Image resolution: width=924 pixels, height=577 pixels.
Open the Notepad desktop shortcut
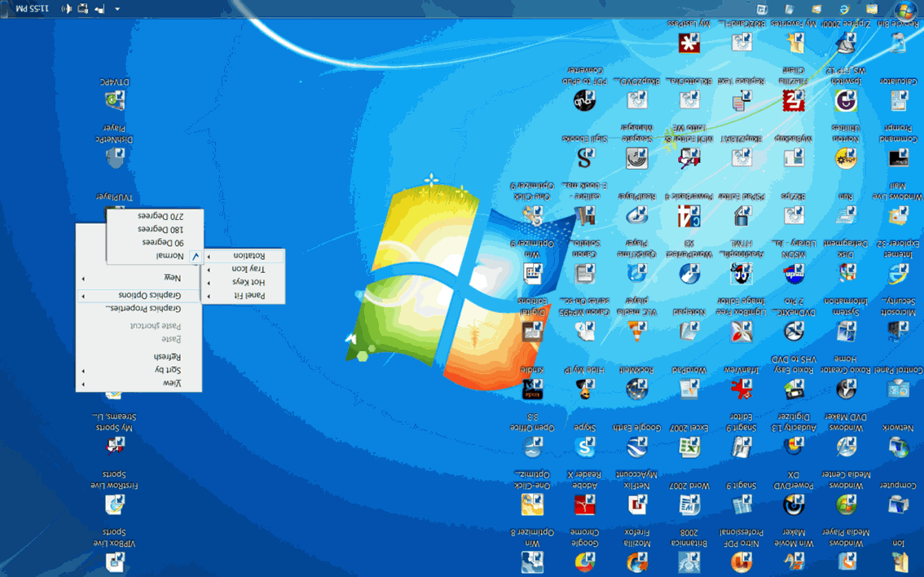point(689,331)
